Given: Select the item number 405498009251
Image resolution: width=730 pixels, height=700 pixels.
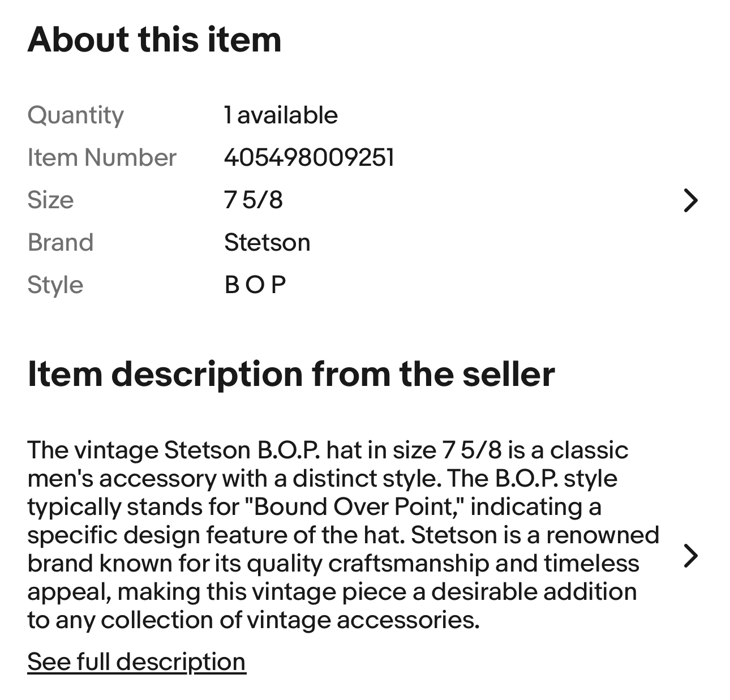Looking at the screenshot, I should (x=309, y=157).
